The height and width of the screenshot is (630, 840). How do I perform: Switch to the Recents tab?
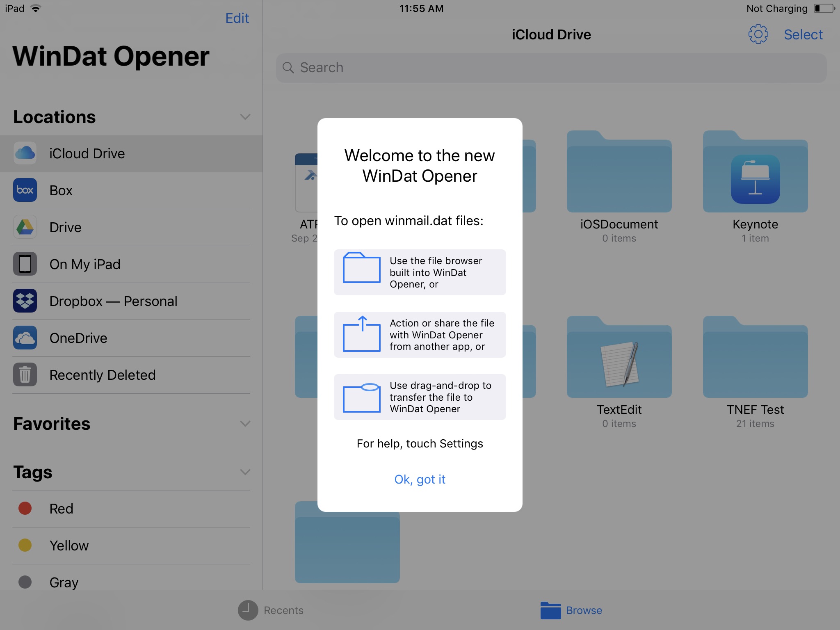271,610
